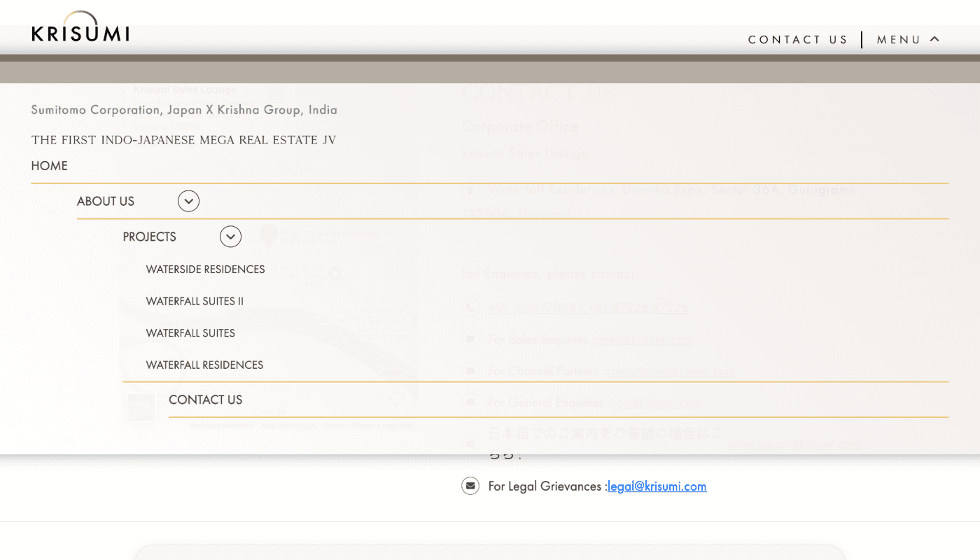Click the envelope icon for Legal Grievances
The image size is (980, 560).
tap(470, 485)
